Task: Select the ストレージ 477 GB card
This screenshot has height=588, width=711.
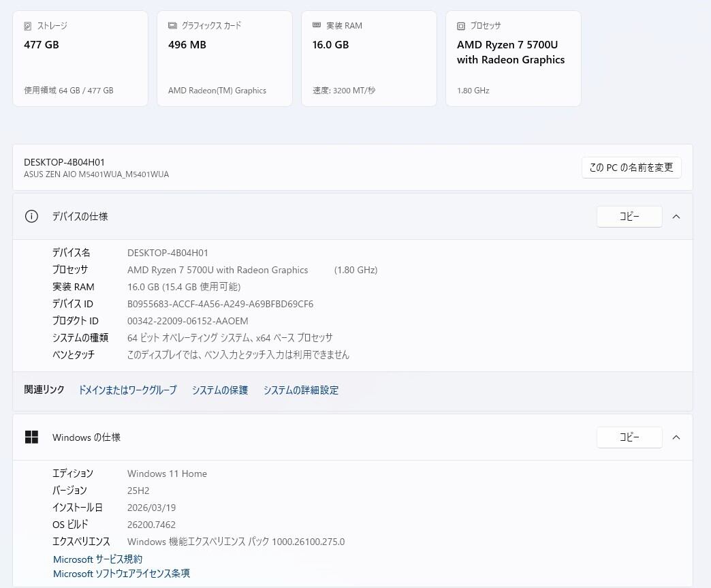Action: (x=80, y=59)
